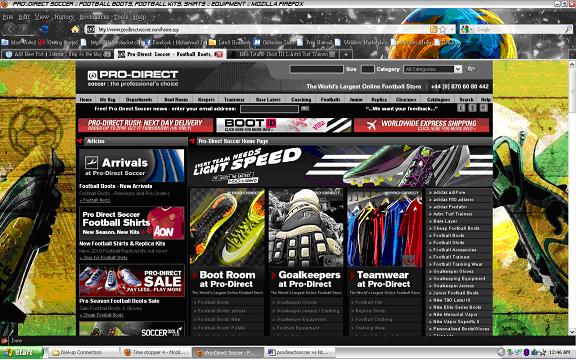Open the Tools menu
This screenshot has width=576, height=360.
[120, 17]
